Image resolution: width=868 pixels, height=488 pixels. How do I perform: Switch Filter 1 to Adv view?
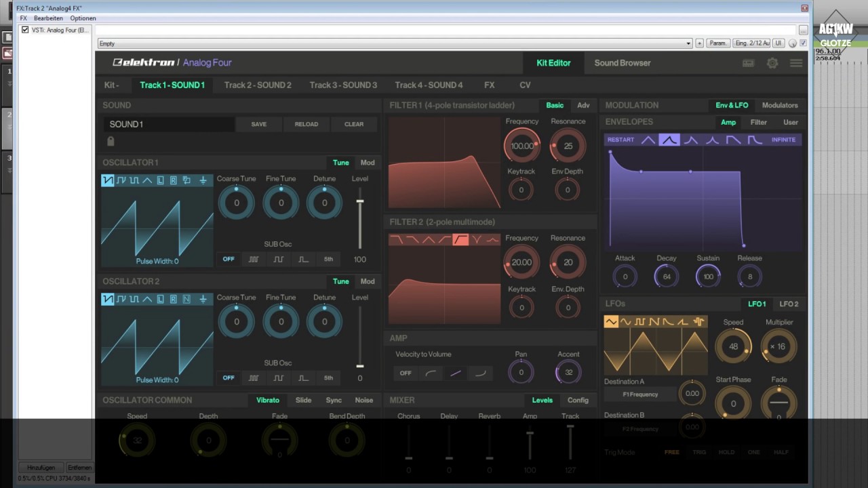583,105
